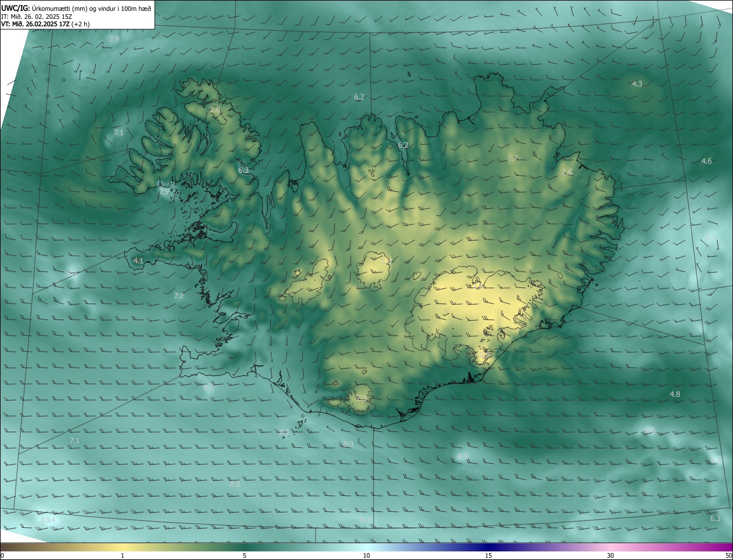Select the colorbar tick label 10
Screen dimensions: 733x560
(366, 555)
